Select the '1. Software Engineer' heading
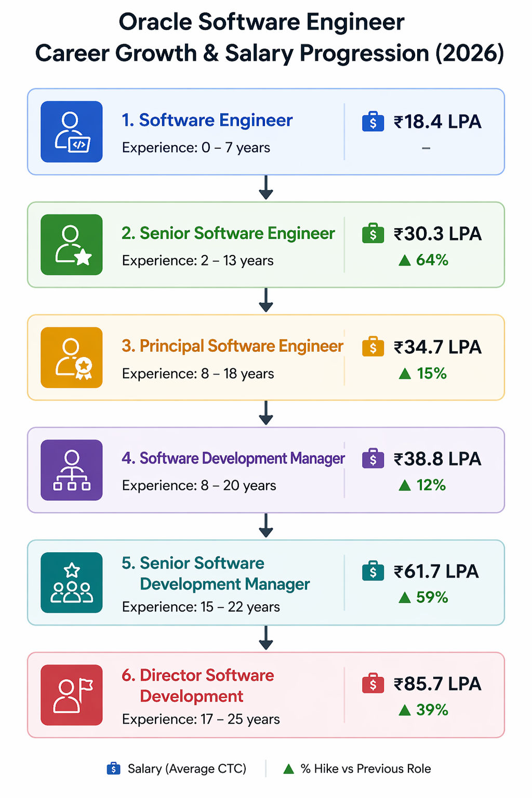 207,121
